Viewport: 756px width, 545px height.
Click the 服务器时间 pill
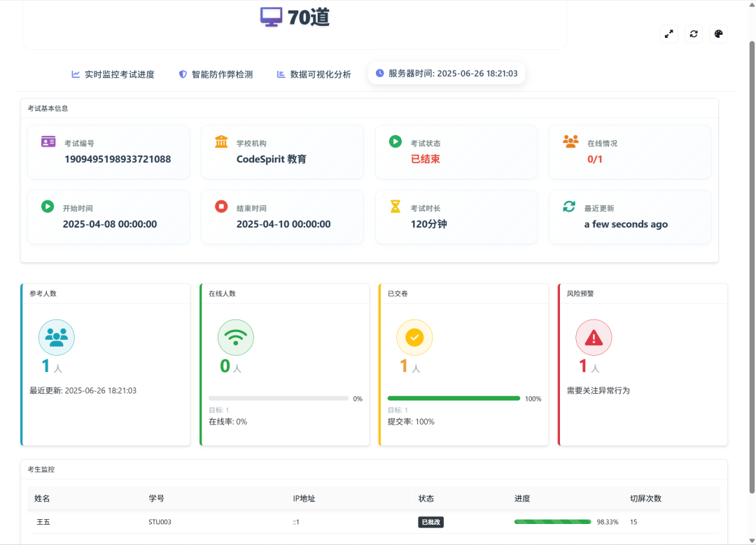[x=447, y=74]
